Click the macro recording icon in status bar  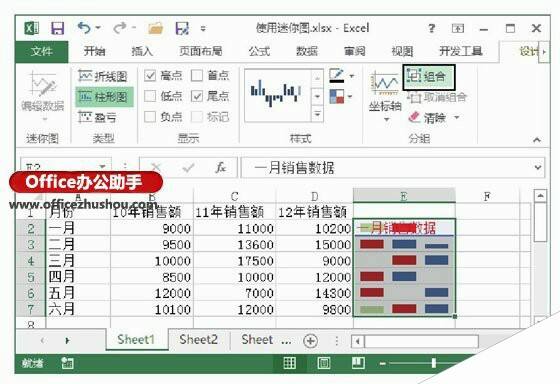(67, 363)
